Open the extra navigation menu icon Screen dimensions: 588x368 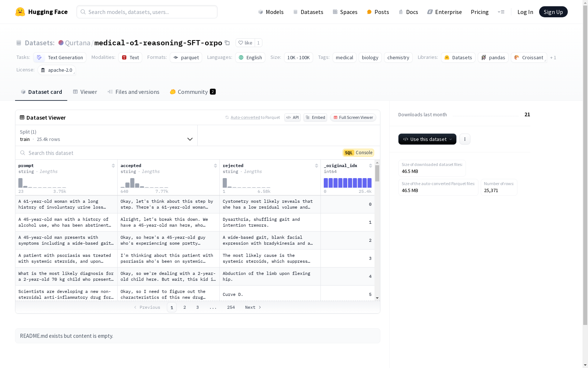(501, 12)
